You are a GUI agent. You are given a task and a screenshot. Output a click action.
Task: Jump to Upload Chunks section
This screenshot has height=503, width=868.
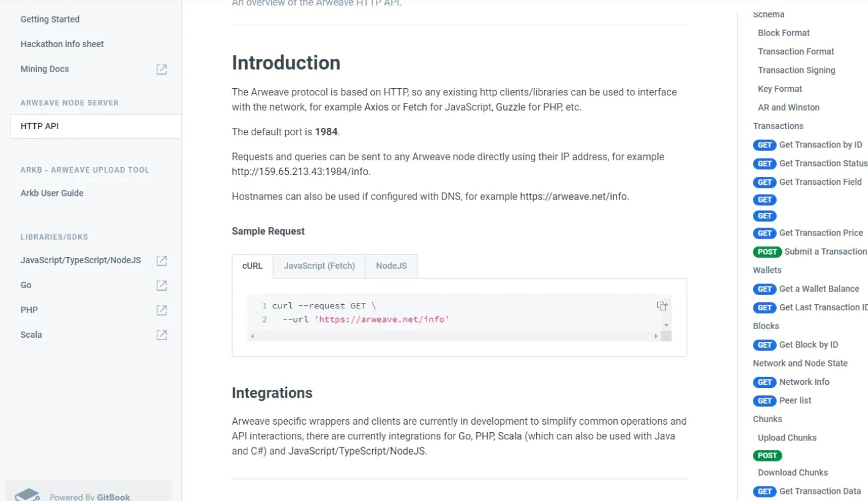(x=787, y=438)
